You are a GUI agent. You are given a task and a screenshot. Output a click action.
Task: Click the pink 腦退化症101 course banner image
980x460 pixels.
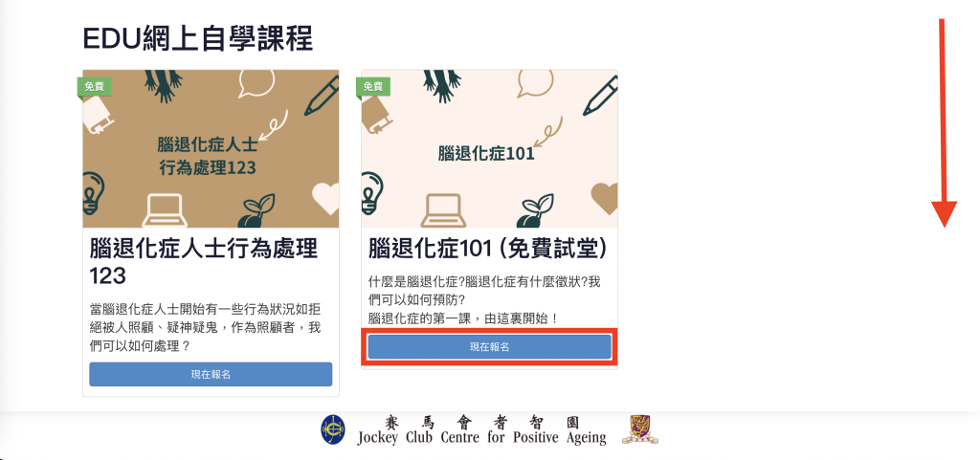coord(489,148)
